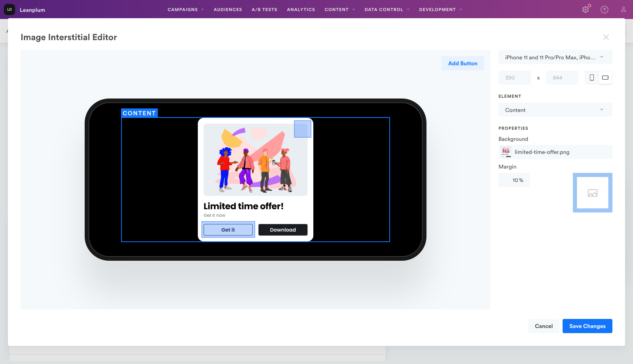Click the help question mark icon

click(x=605, y=9)
